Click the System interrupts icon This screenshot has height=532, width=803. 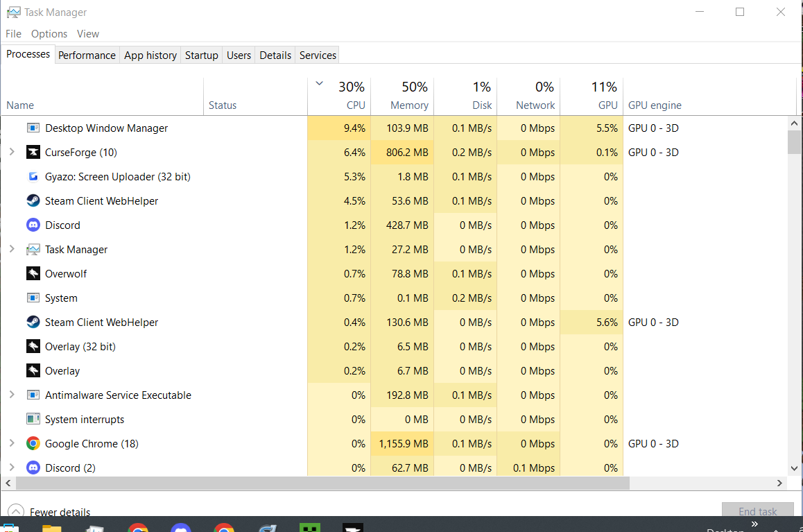(x=33, y=420)
